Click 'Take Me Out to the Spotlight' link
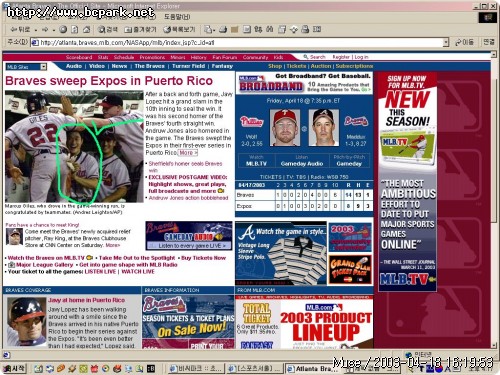 tap(137, 258)
